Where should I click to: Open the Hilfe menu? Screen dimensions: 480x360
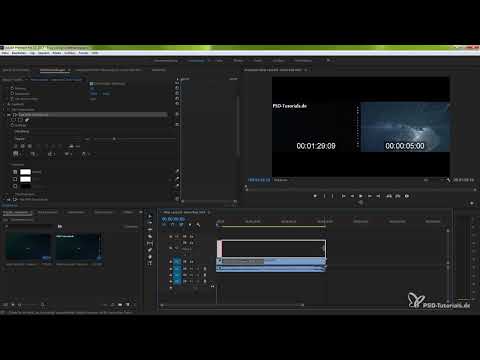[95, 53]
